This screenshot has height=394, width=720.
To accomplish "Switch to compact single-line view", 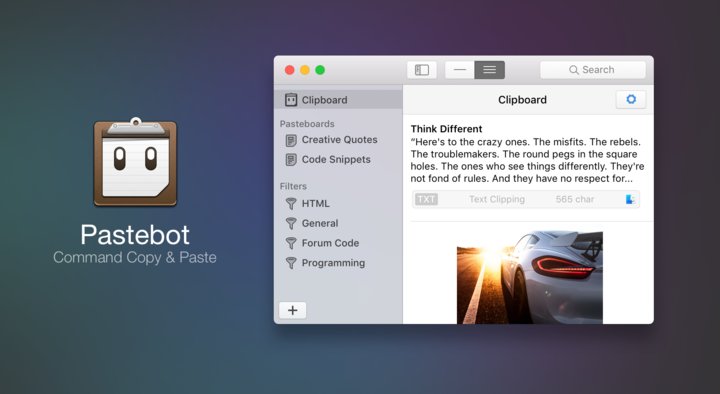I will 460,70.
